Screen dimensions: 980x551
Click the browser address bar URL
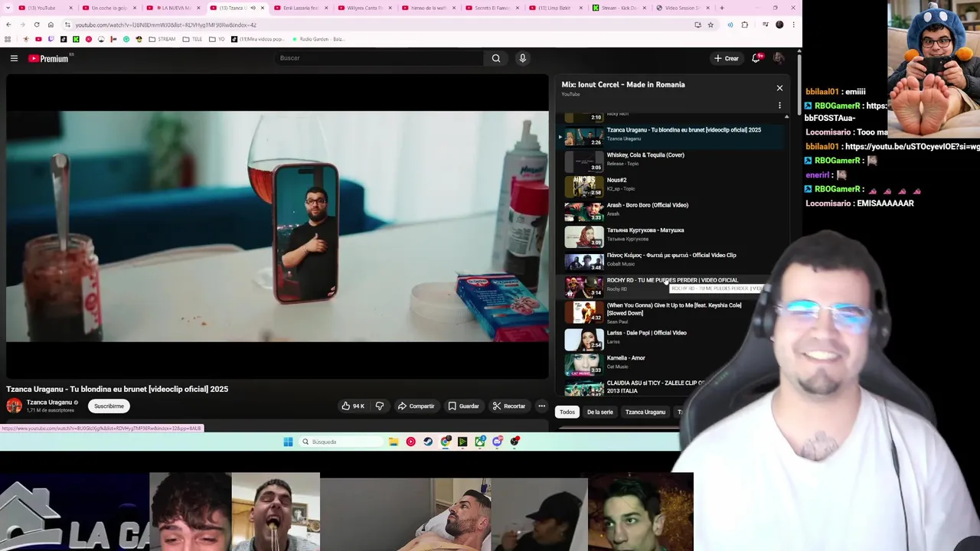[x=166, y=24]
